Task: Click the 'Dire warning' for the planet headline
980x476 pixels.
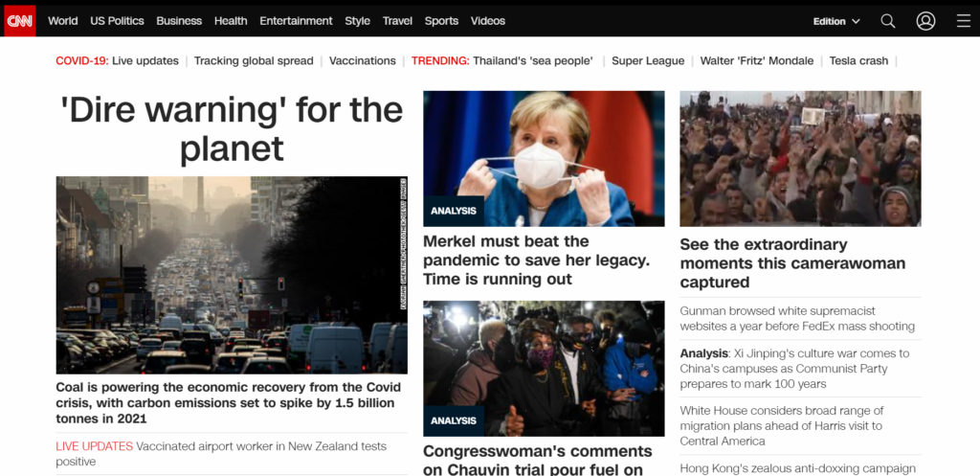Action: [232, 129]
